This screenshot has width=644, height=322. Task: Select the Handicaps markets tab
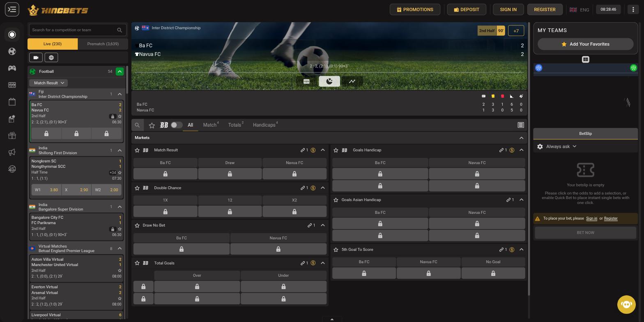pos(265,125)
